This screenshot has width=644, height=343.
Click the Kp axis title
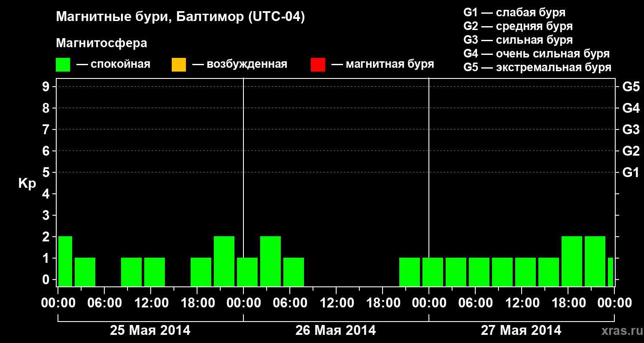[x=27, y=183]
